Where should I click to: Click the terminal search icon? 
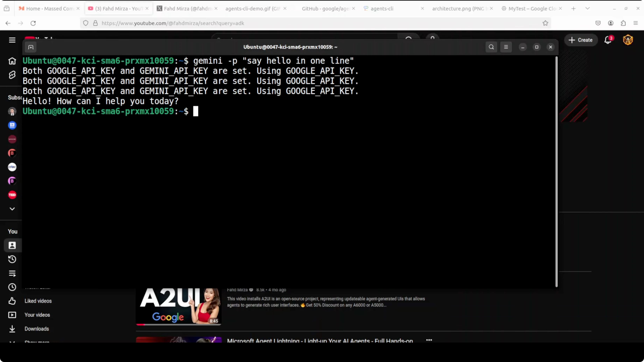491,47
